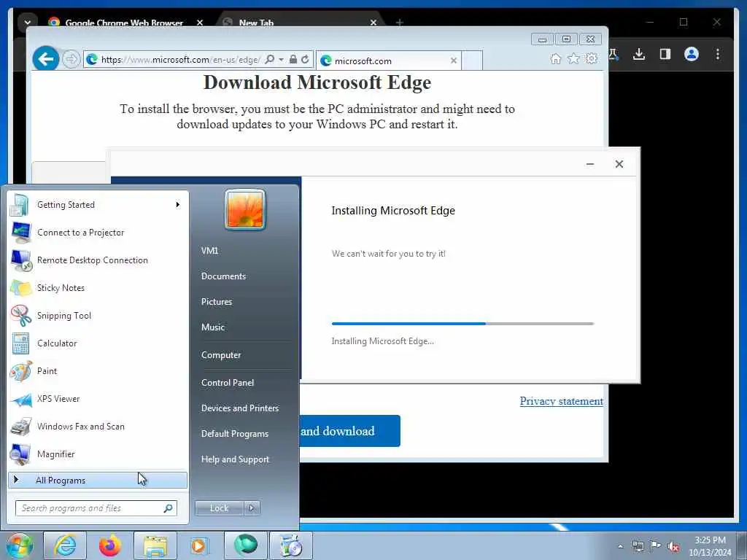Open Firefox from taskbar

pos(110,545)
